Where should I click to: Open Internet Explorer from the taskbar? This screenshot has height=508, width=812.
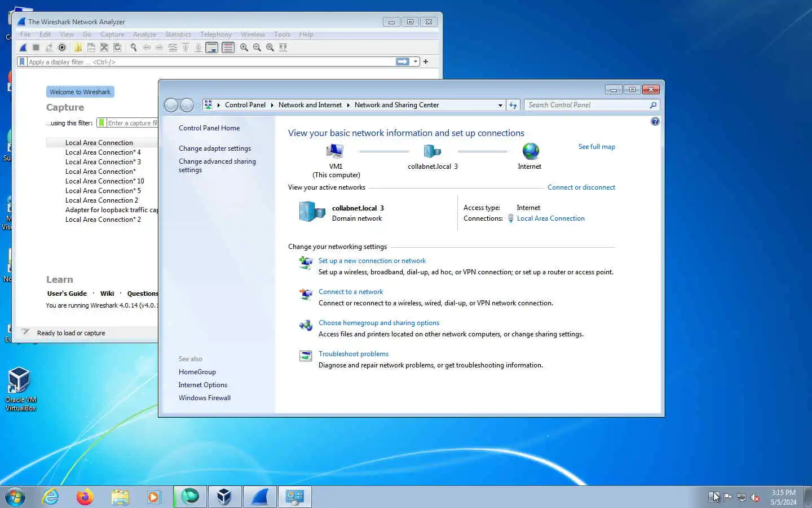pyautogui.click(x=51, y=497)
